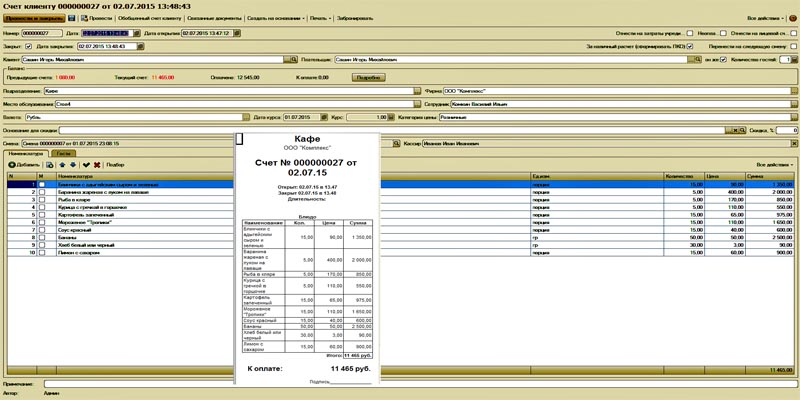This screenshot has width=800, height=400.
Task: Switch to the Гости tab
Action: pyautogui.click(x=61, y=153)
